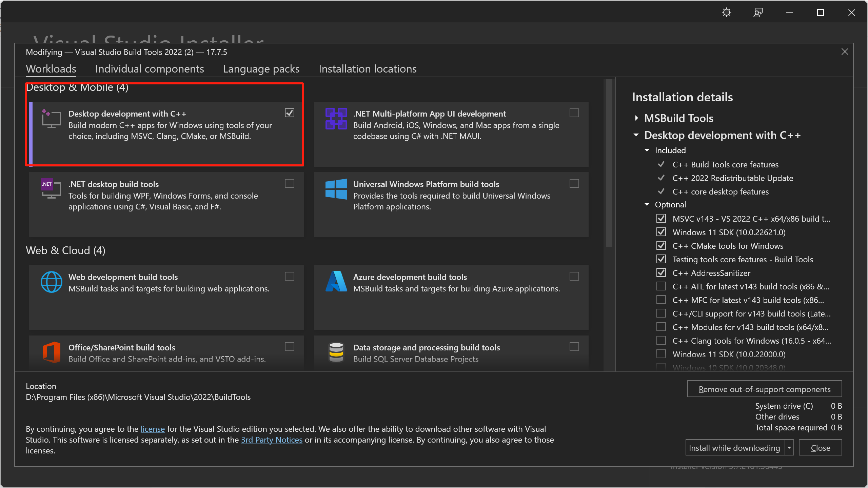Click C++ 2022 Redistributable Update item

pyautogui.click(x=733, y=178)
